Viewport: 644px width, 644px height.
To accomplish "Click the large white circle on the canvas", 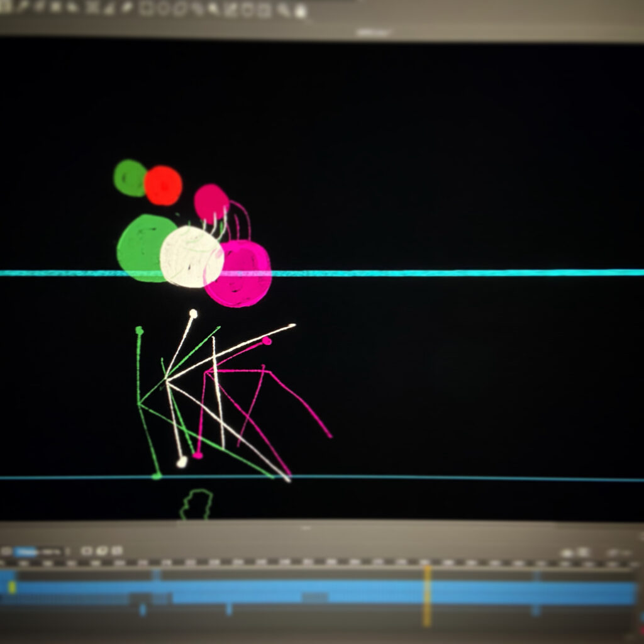I will [x=191, y=257].
